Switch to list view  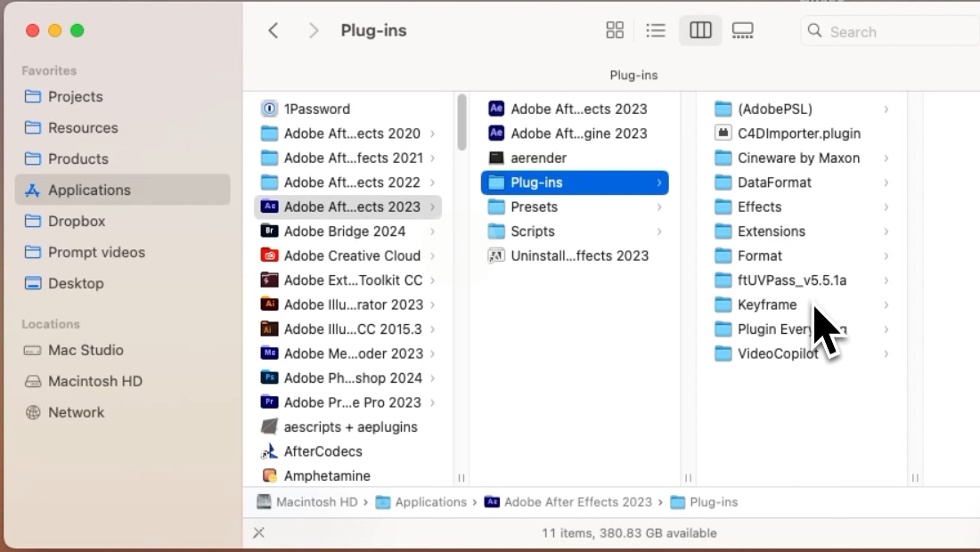click(656, 29)
